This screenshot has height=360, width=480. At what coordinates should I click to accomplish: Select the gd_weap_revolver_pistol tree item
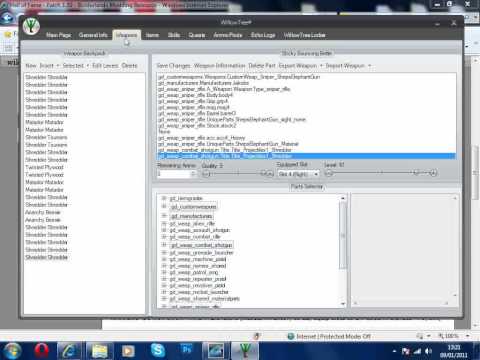(x=197, y=285)
